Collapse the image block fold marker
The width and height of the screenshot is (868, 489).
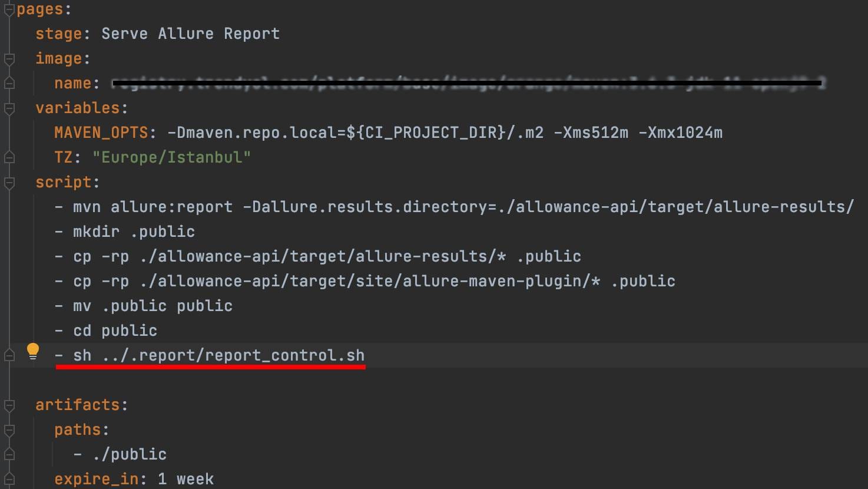(x=9, y=59)
